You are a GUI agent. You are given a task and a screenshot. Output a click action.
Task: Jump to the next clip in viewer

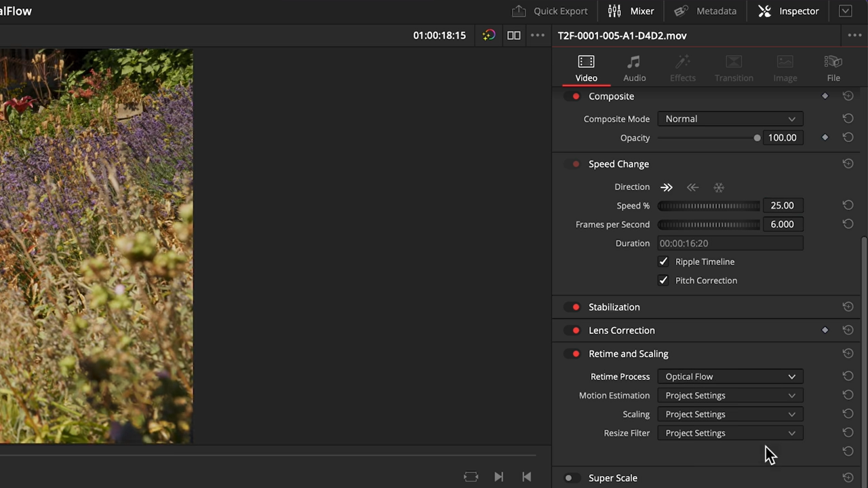(498, 476)
